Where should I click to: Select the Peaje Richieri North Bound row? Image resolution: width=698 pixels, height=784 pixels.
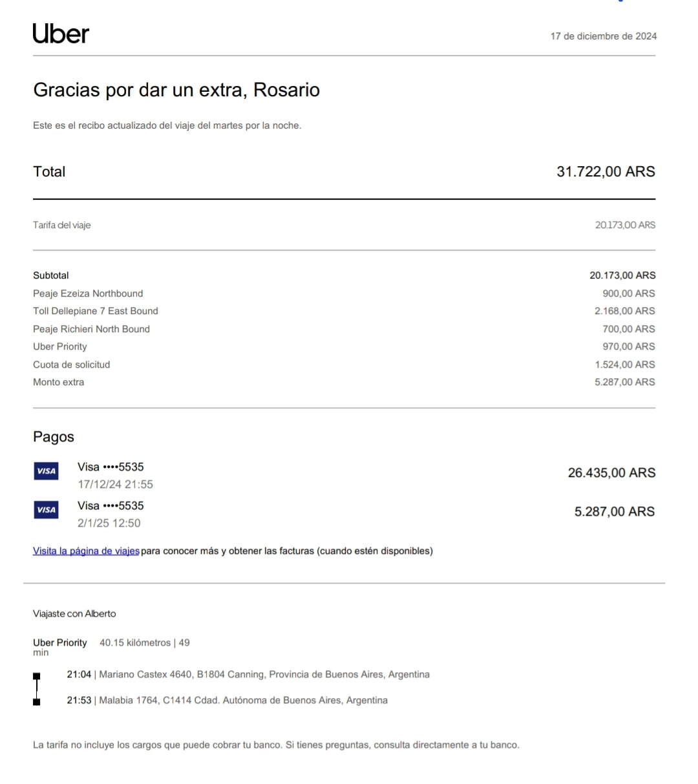pos(91,329)
